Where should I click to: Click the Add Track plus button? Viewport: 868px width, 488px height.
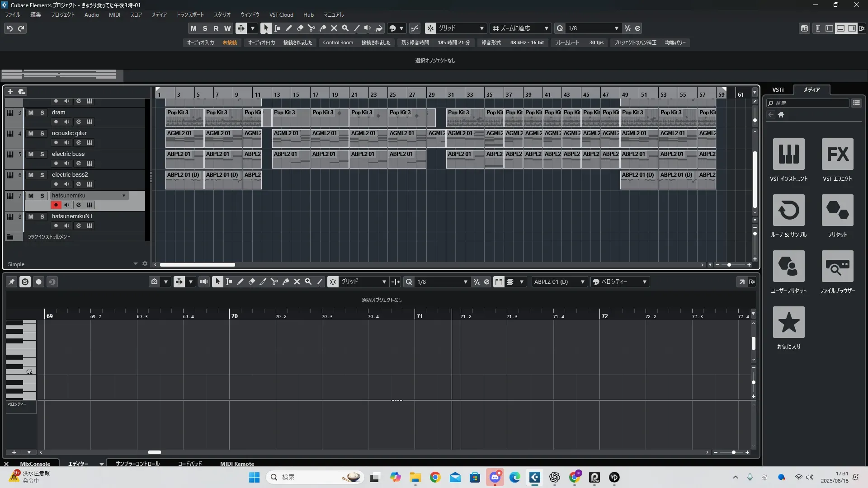[x=10, y=92]
